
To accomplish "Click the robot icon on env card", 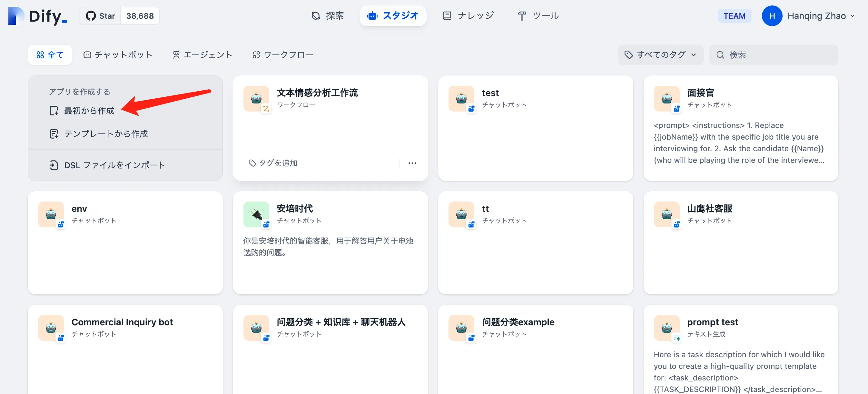I will [x=51, y=214].
